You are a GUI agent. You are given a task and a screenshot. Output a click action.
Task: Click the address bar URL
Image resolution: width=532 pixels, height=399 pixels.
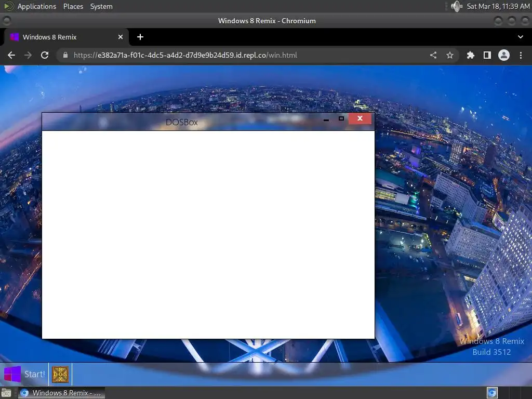pos(185,55)
